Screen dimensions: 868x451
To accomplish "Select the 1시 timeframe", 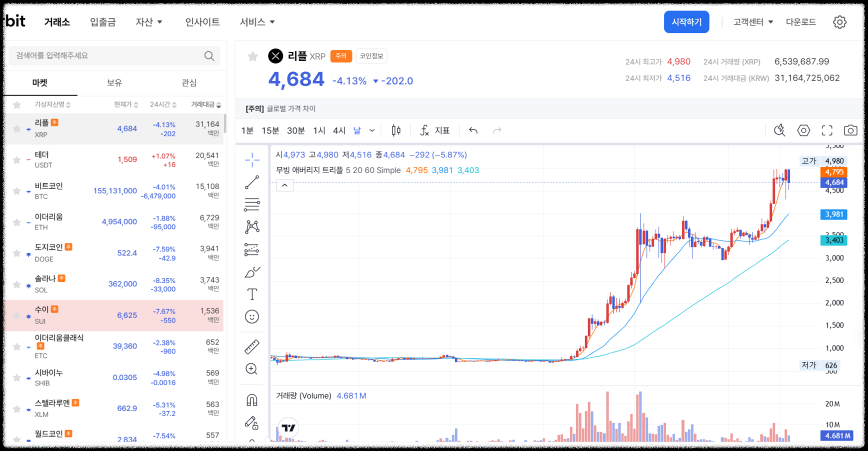I will coord(319,130).
